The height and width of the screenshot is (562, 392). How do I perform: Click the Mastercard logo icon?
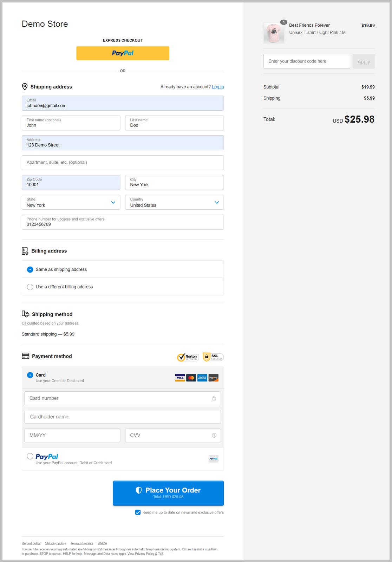click(x=191, y=378)
